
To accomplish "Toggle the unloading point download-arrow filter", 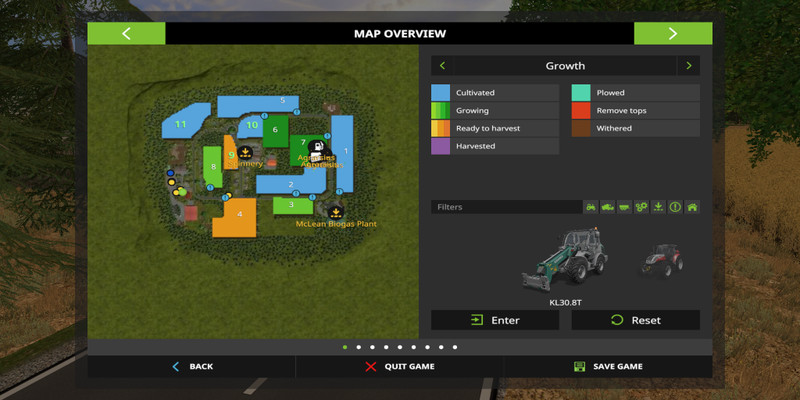I will click(658, 207).
